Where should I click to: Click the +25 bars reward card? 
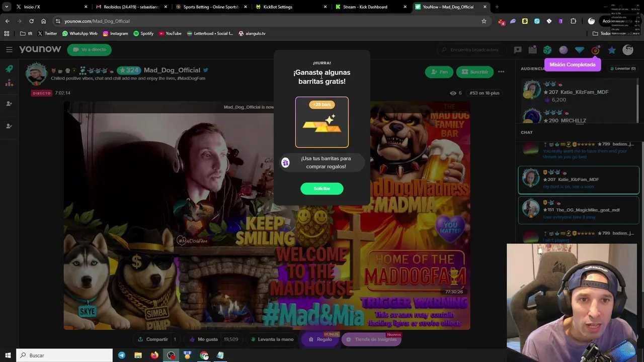click(322, 122)
